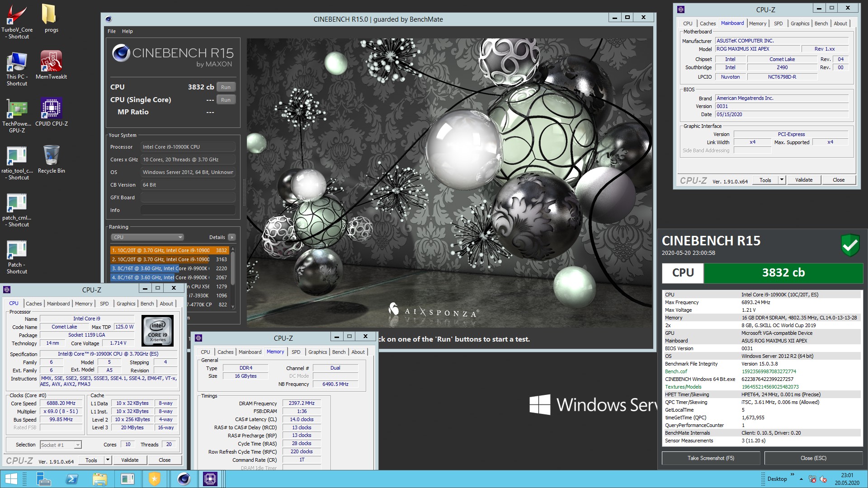Screen dimensions: 868x488
Task: Select ranking entry scoring 3832
Action: (x=170, y=250)
